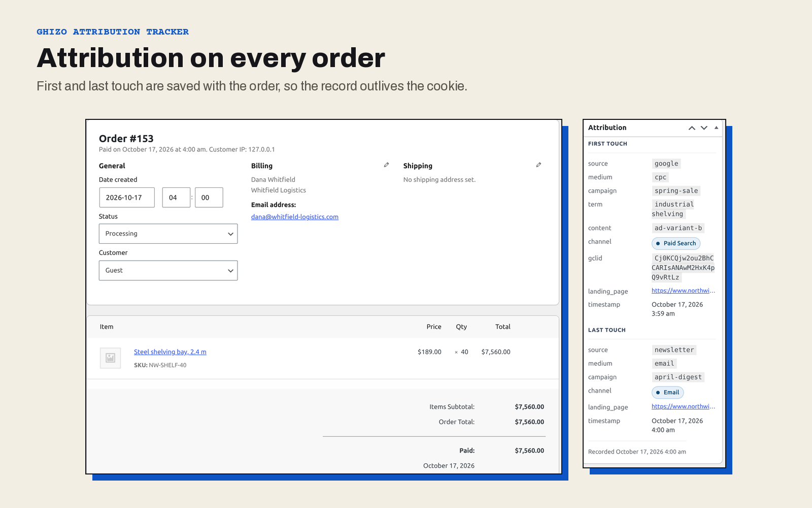Click the Paid Search channel badge

(x=676, y=243)
